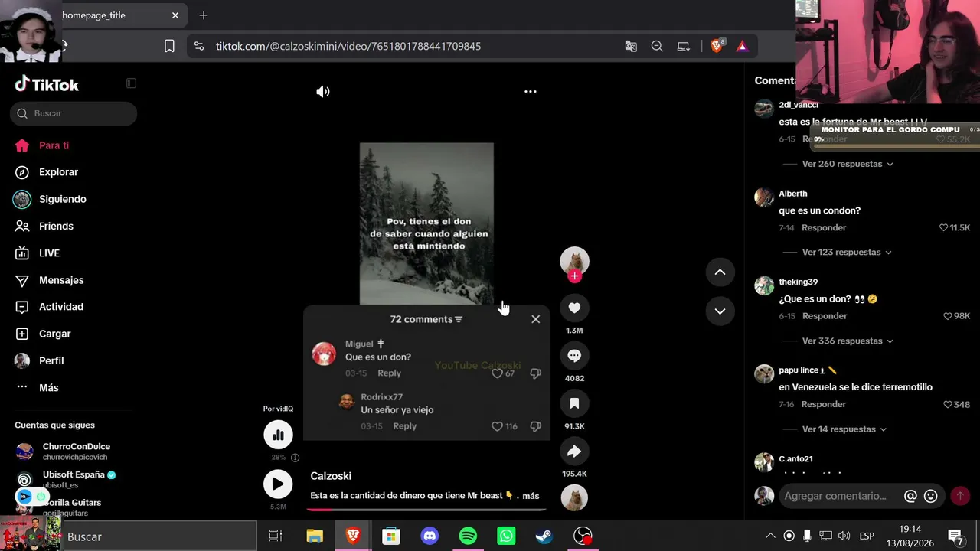
Task: Open the creator's avatar beside the video
Action: tap(574, 261)
